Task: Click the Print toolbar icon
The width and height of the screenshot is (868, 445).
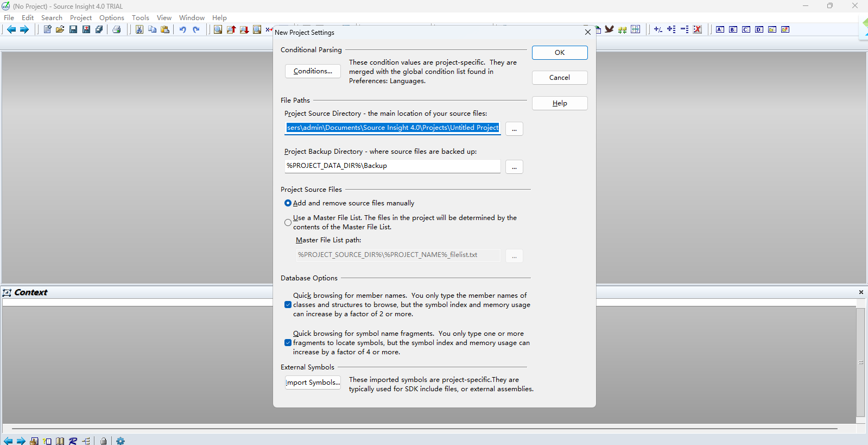Action: click(116, 29)
